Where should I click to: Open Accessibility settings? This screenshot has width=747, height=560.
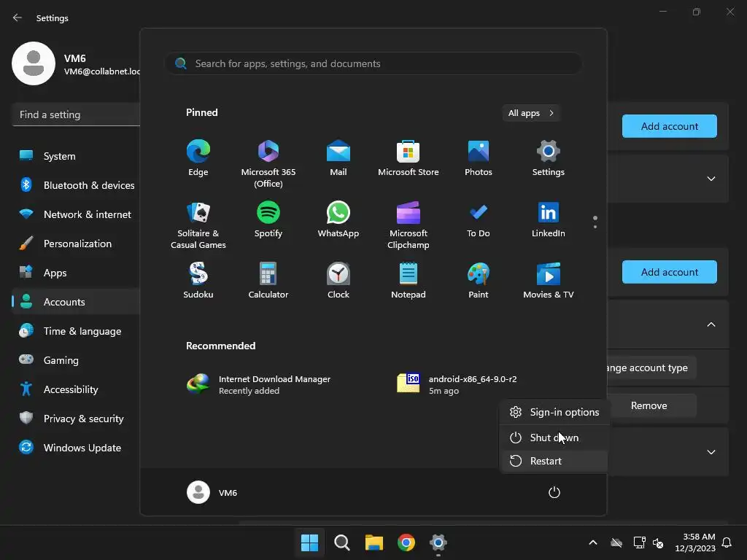point(76,389)
